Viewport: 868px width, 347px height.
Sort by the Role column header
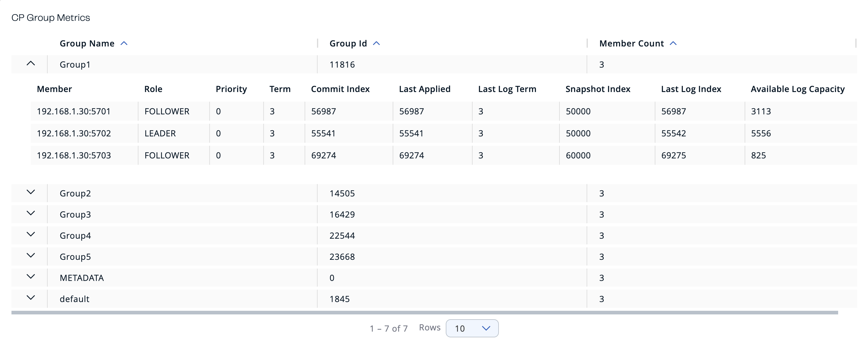point(153,89)
